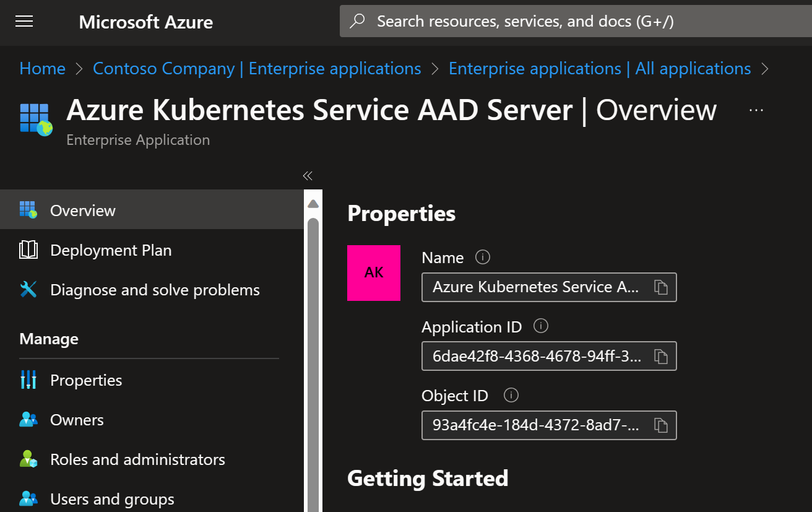This screenshot has height=512, width=812.
Task: Click the Manage section heading
Action: click(x=49, y=339)
